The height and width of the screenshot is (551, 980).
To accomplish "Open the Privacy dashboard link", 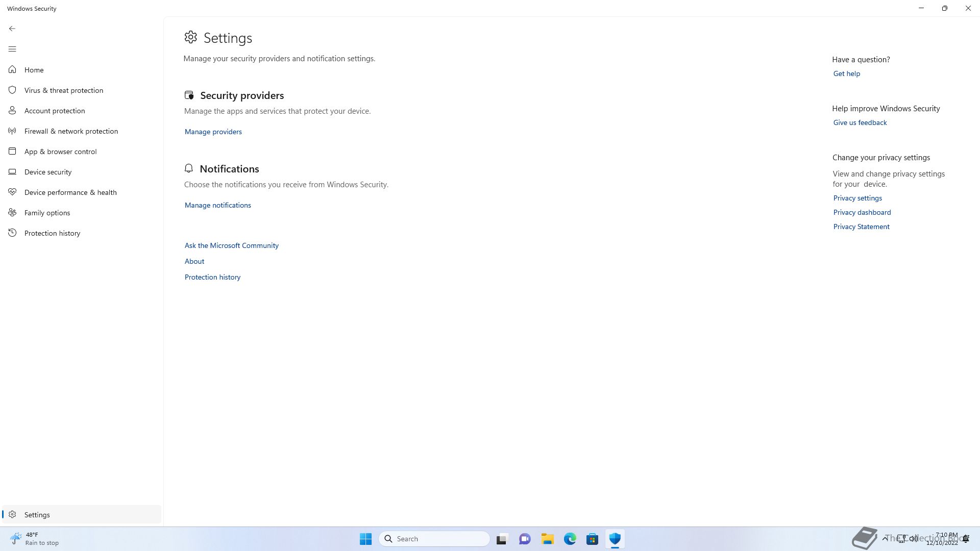I will pyautogui.click(x=862, y=212).
